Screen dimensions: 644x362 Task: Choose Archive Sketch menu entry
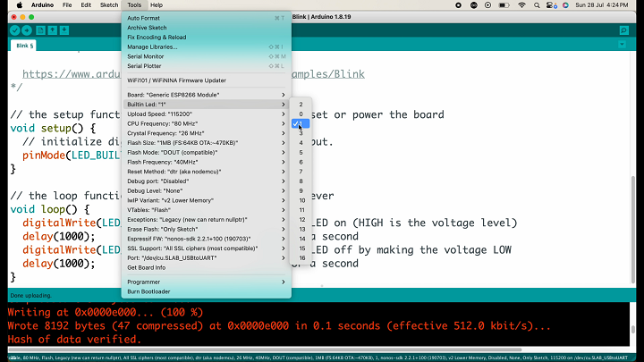tap(207, 28)
